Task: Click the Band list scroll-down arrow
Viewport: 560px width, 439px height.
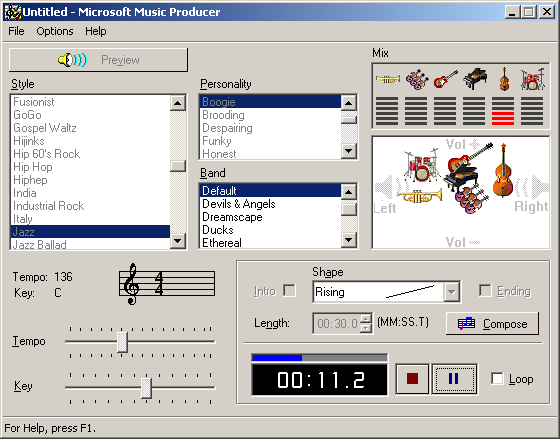Action: pyautogui.click(x=349, y=240)
